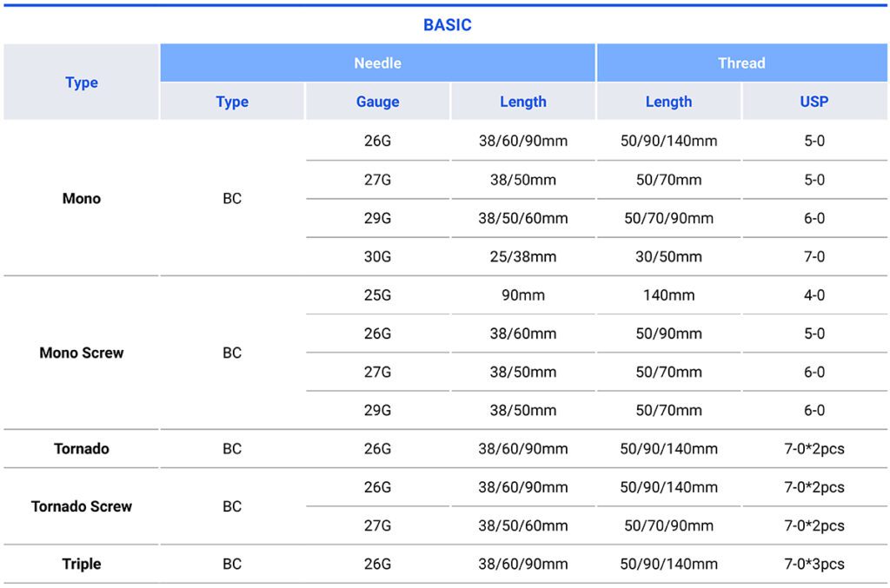Screen dimensions: 890x588
Task: Click the 30/50mm thread length cell
Action: [668, 257]
